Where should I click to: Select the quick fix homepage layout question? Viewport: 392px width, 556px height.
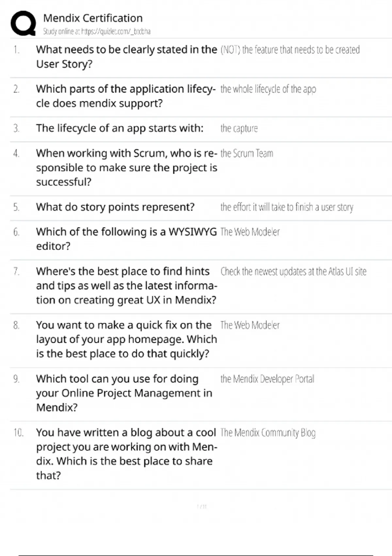point(126,339)
